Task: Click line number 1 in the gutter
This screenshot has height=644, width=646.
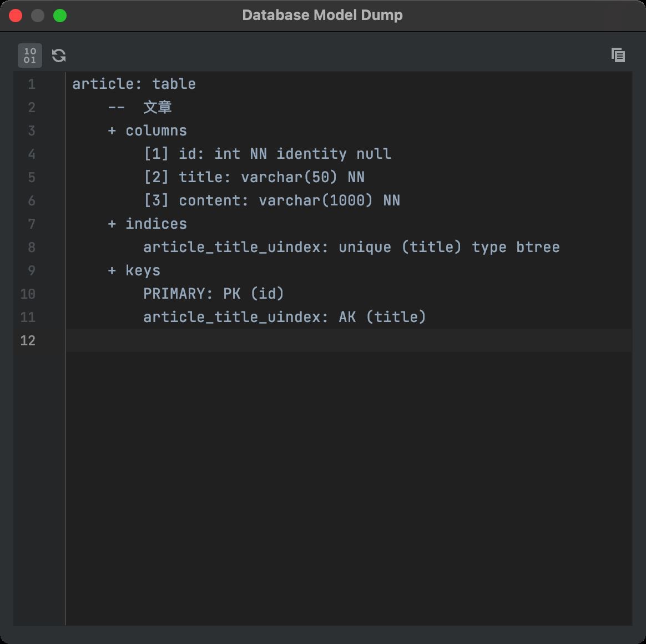Action: (32, 84)
